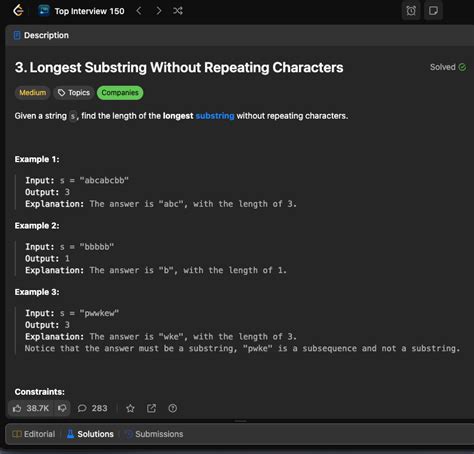Upvote the problem with thumbs up

31,408
